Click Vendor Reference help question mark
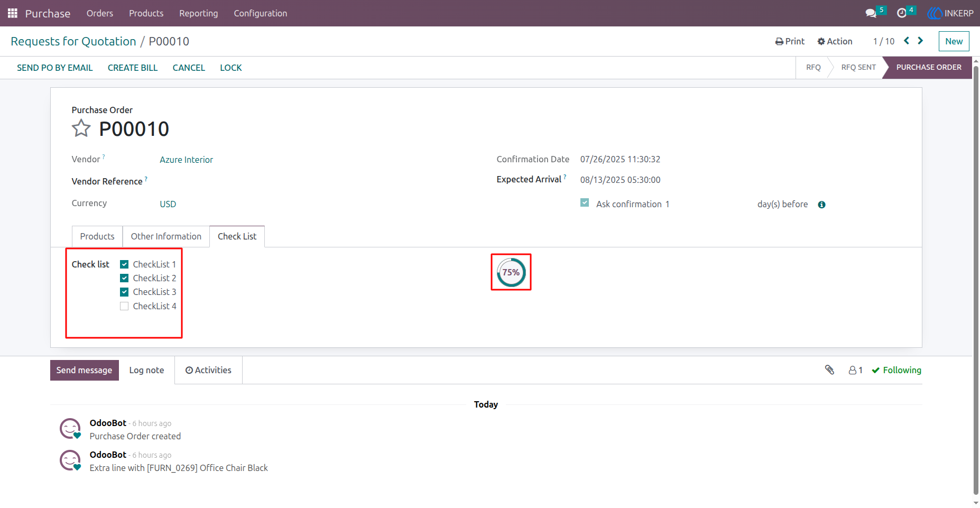Viewport: 980px width, 508px height. pos(146,179)
